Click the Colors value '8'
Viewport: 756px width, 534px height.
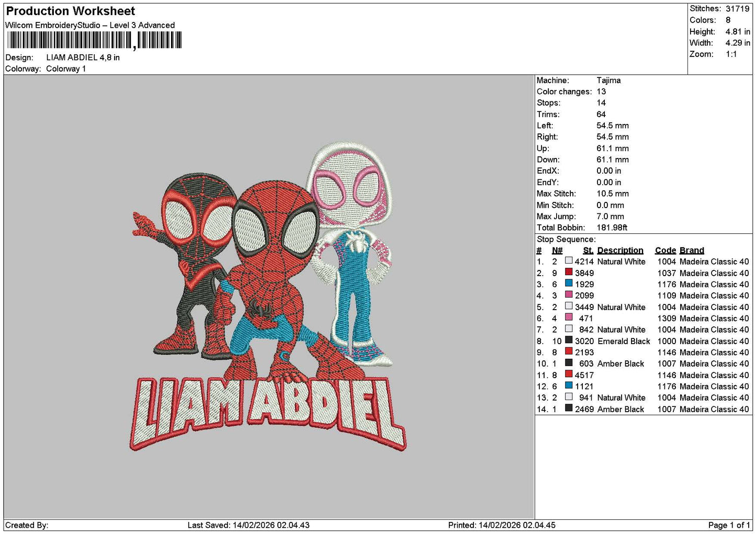point(728,20)
